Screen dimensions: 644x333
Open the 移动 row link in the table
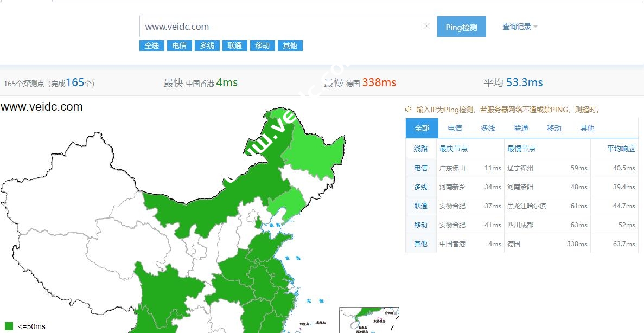(x=420, y=225)
